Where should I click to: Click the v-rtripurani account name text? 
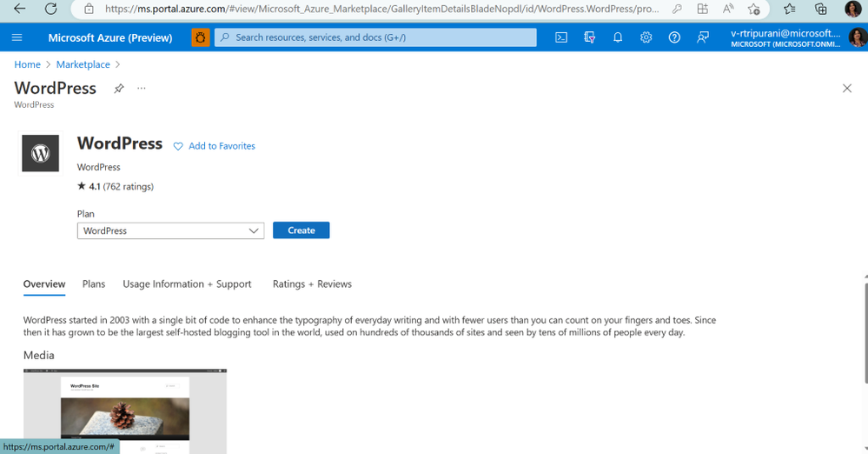pyautogui.click(x=785, y=33)
